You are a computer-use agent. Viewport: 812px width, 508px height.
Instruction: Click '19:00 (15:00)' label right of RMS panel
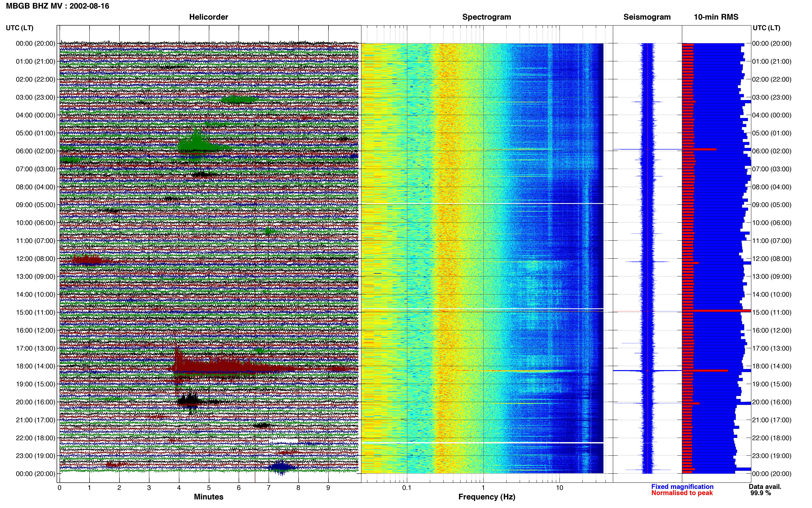tap(772, 384)
